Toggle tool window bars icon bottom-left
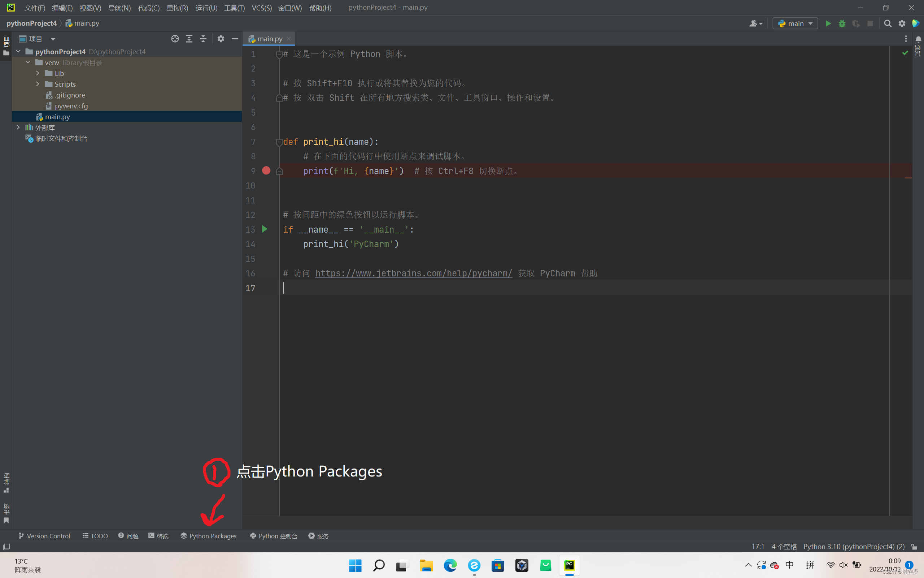The image size is (924, 578). [x=6, y=547]
